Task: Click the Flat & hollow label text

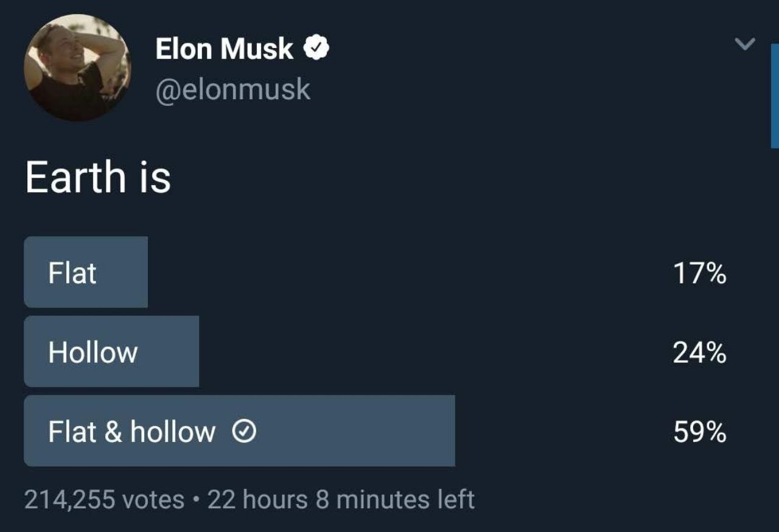Action: 131,432
